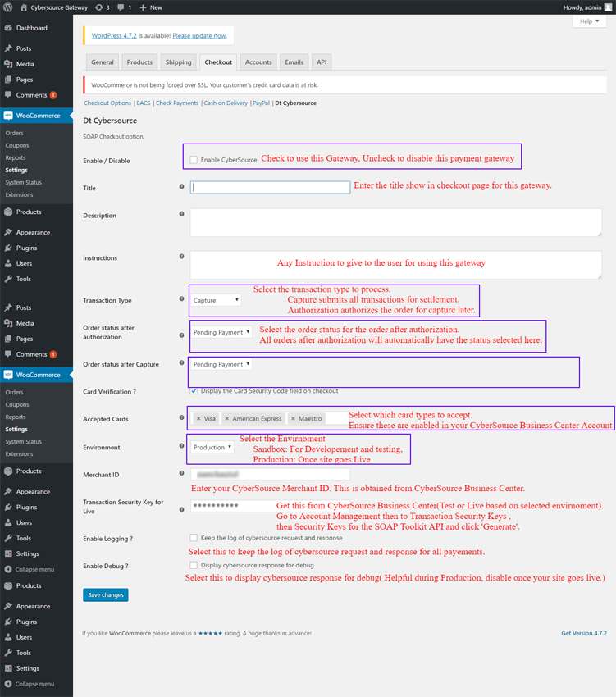Open Order status after Capture dropdown

[221, 364]
